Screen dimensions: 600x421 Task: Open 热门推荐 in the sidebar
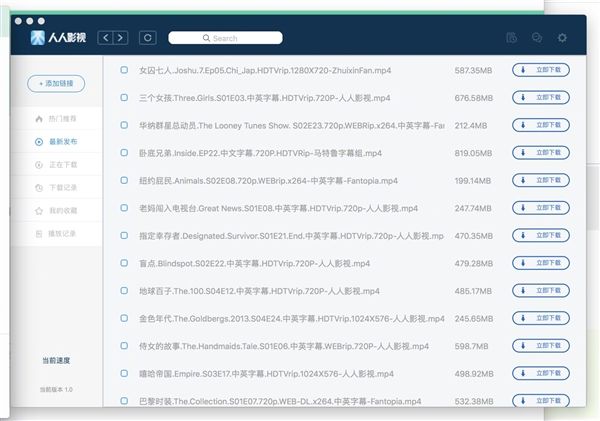(x=56, y=119)
